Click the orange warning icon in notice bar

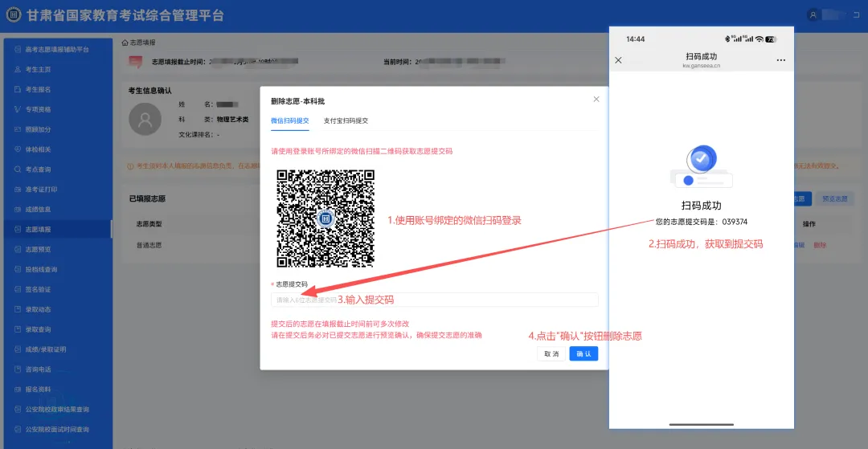coord(130,166)
